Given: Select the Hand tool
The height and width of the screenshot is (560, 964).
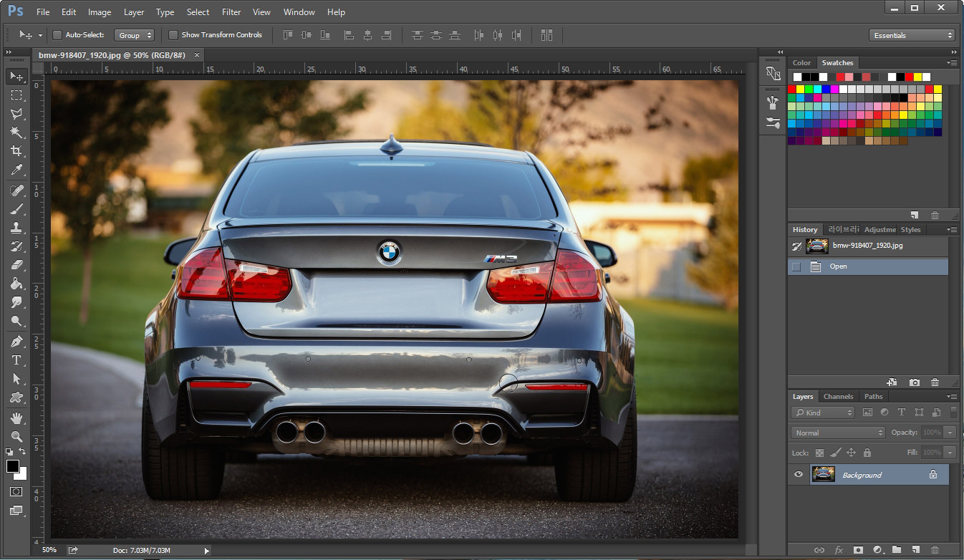Looking at the screenshot, I should tap(16, 417).
